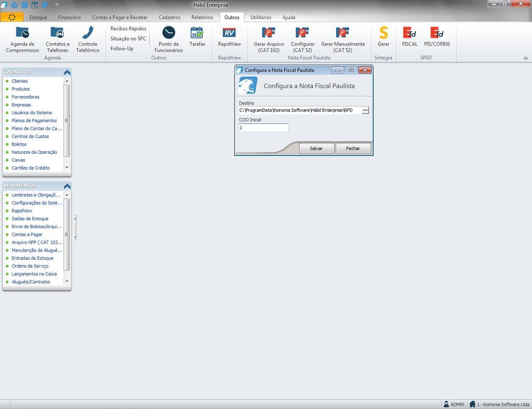The height and width of the screenshot is (409, 532).
Task: Open SPED FISCAL
Action: click(409, 37)
